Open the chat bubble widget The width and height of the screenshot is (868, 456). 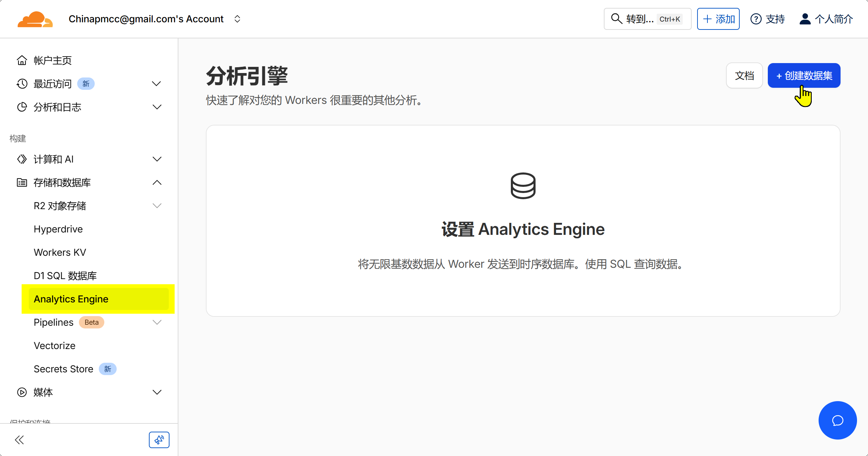[837, 420]
